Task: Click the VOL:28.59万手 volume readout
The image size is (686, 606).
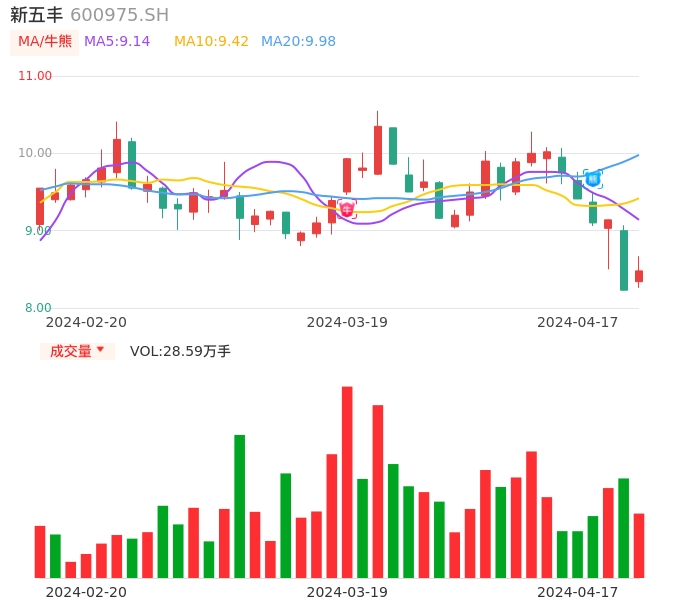Action: pyautogui.click(x=180, y=351)
